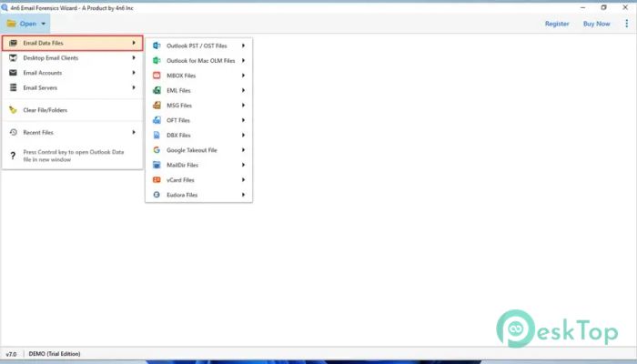Screen dimensions: 637x364
Task: Click the Outlook PST / OST icon
Action: pyautogui.click(x=157, y=45)
